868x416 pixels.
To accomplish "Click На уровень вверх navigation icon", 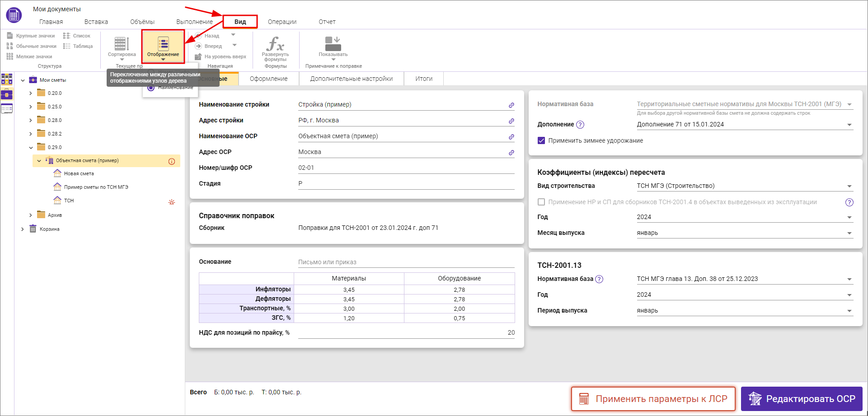I will (198, 56).
